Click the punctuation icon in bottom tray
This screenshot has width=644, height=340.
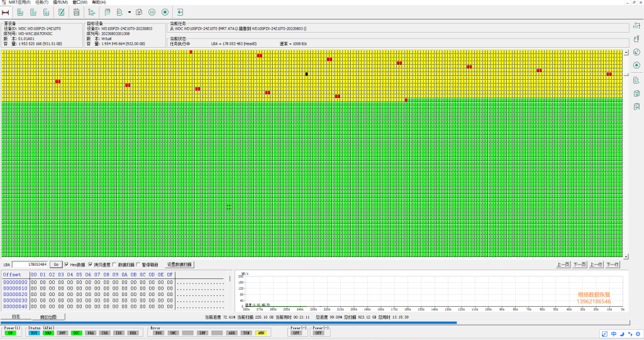630,334
